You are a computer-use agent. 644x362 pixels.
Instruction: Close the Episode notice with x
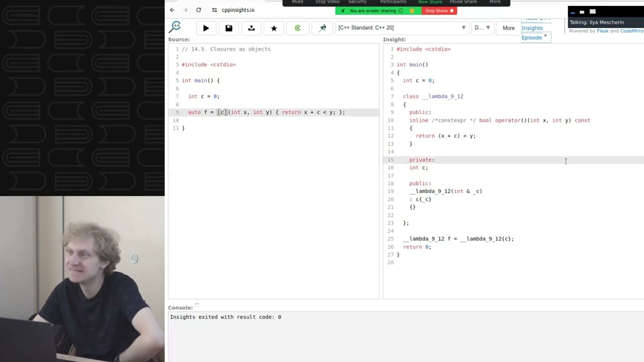click(x=545, y=36)
